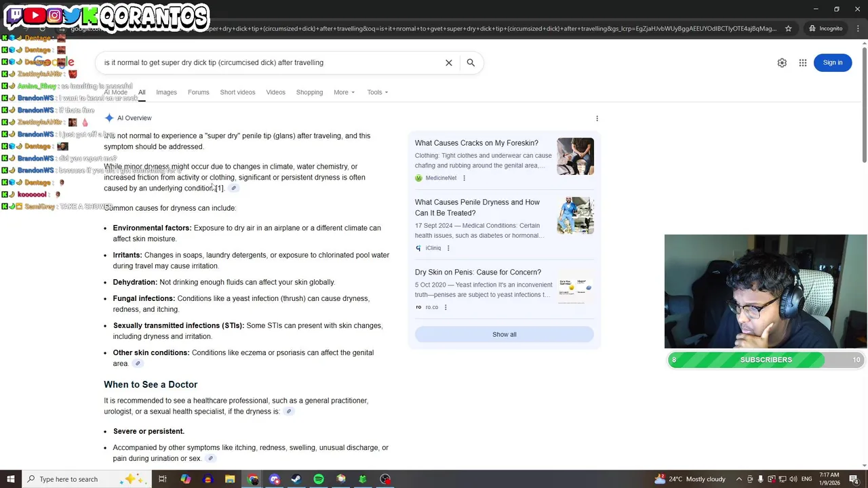Image resolution: width=868 pixels, height=488 pixels.
Task: Open the Windows notification center
Action: pyautogui.click(x=854, y=479)
